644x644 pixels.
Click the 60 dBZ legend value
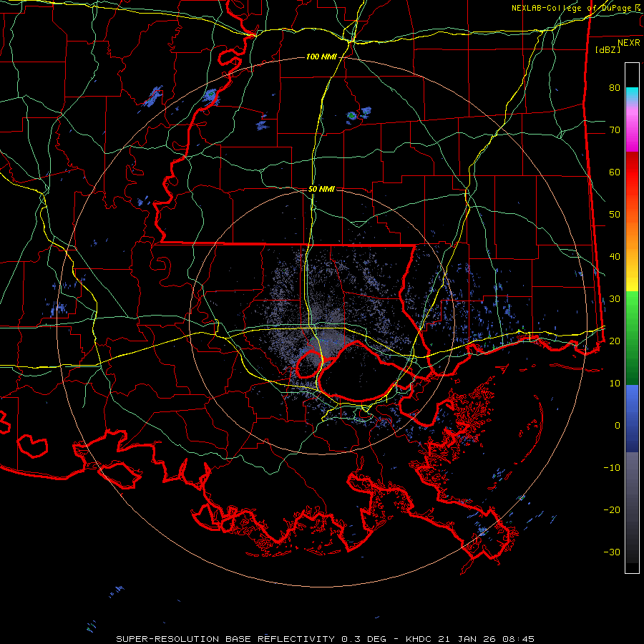[615, 172]
